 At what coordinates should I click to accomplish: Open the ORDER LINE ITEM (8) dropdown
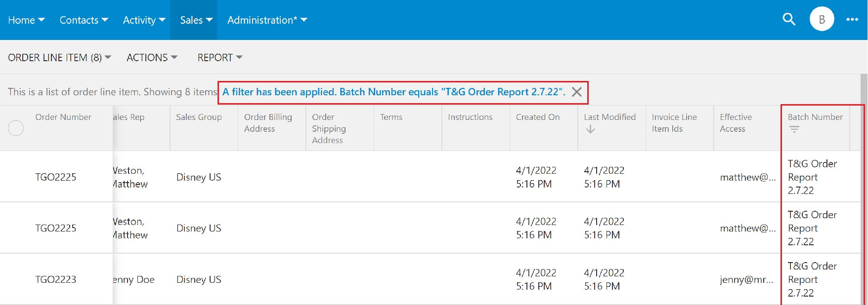(59, 57)
